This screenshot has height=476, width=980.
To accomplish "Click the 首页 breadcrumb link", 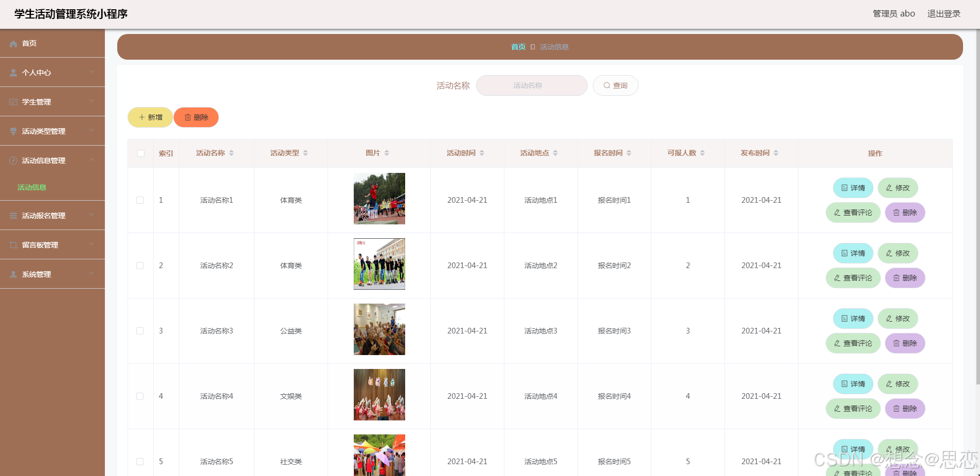I will (518, 47).
